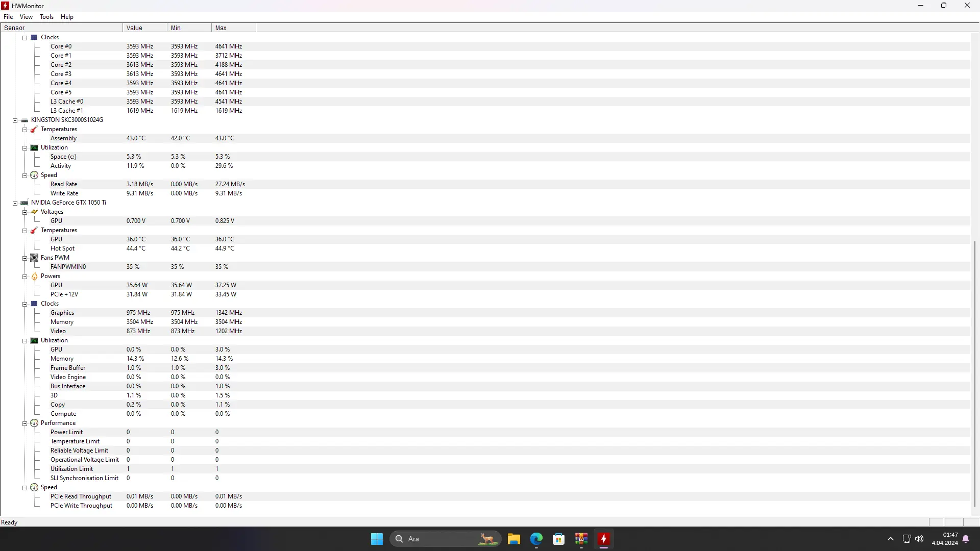Collapse the KINGSTON SKC3000S1024G node
980x551 pixels.
point(15,120)
